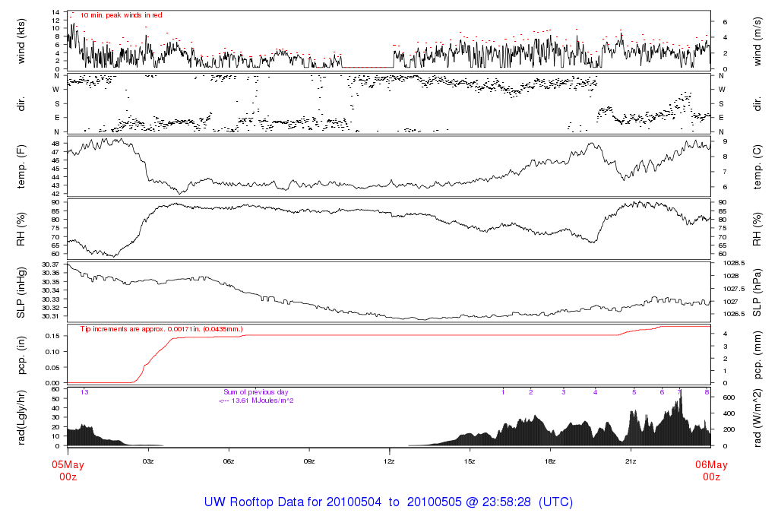This screenshot has width=778, height=532.
Task: Select the 'temp. (C)' axis label
Action: [757, 166]
